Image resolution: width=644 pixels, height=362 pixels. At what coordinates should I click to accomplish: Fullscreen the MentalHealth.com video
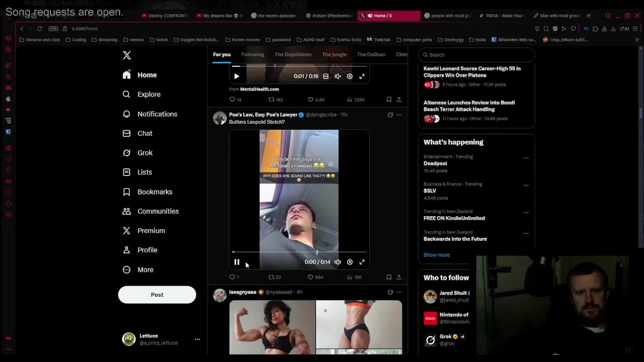pos(362,76)
